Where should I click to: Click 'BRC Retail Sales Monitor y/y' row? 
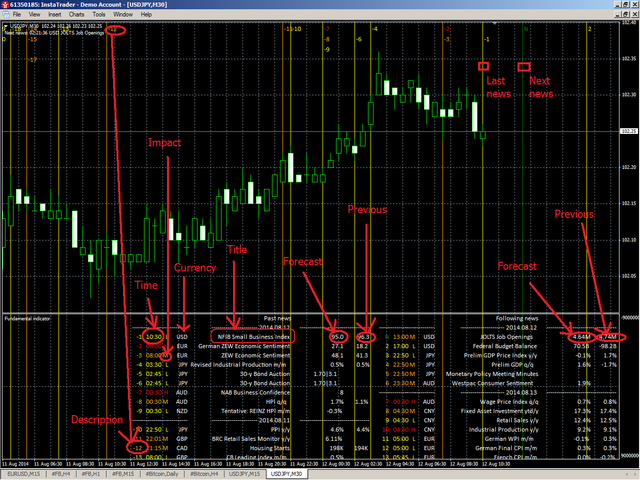pyautogui.click(x=251, y=439)
